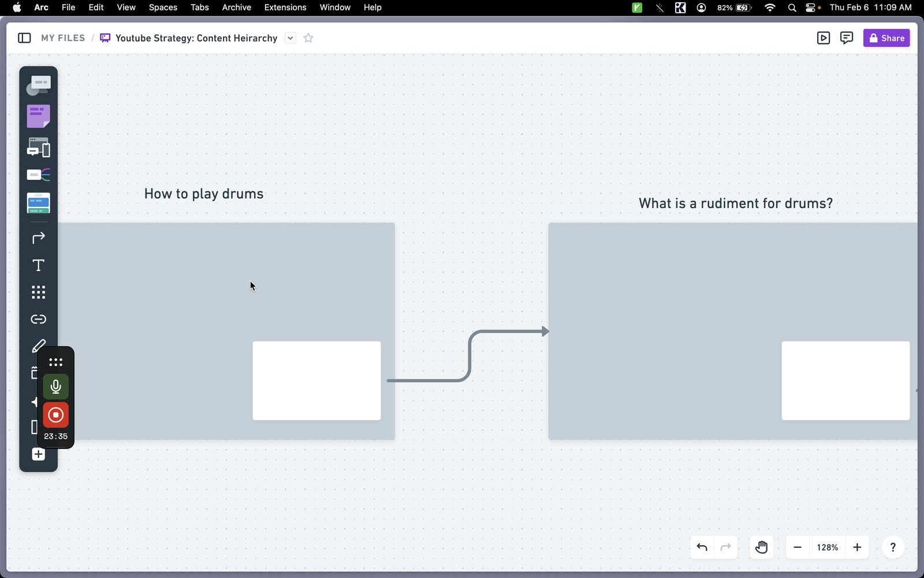924x578 pixels.
Task: Open the Spaces menu
Action: click(x=163, y=8)
